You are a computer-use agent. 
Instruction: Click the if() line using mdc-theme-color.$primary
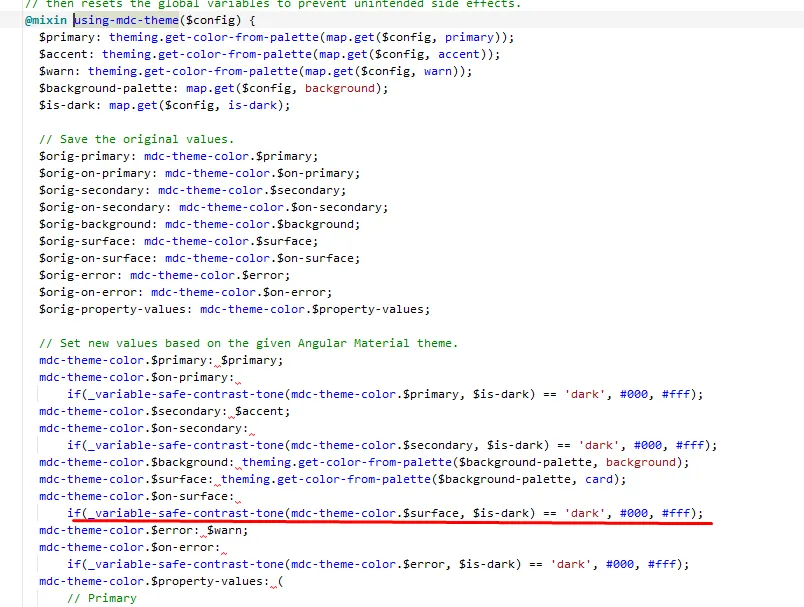(385, 394)
